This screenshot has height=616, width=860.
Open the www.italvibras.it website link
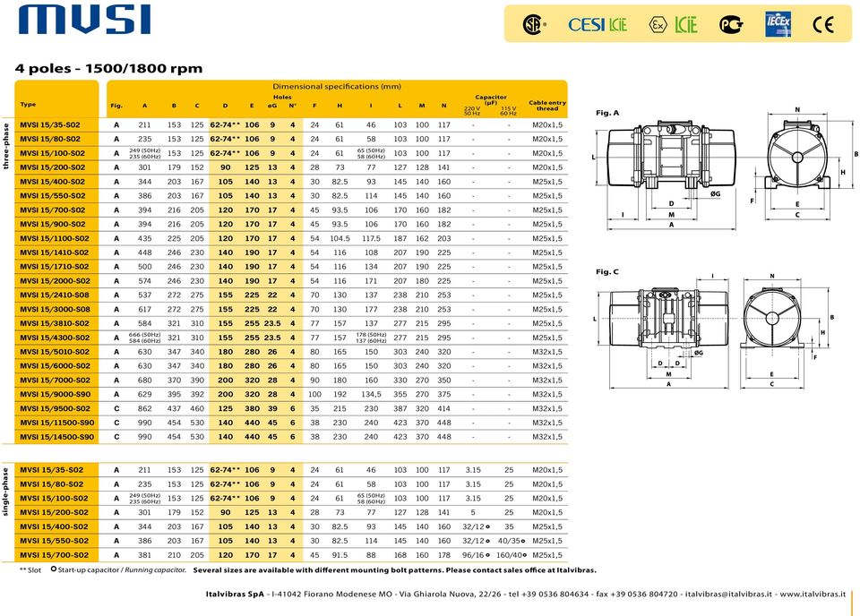(813, 595)
